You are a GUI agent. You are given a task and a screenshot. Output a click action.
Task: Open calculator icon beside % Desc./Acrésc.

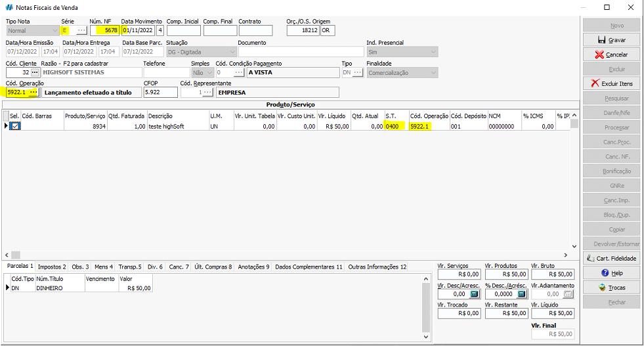[x=521, y=295]
